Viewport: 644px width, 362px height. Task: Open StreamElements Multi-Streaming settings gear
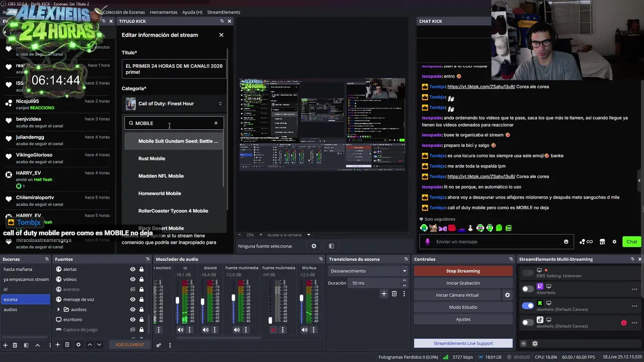(x=535, y=343)
